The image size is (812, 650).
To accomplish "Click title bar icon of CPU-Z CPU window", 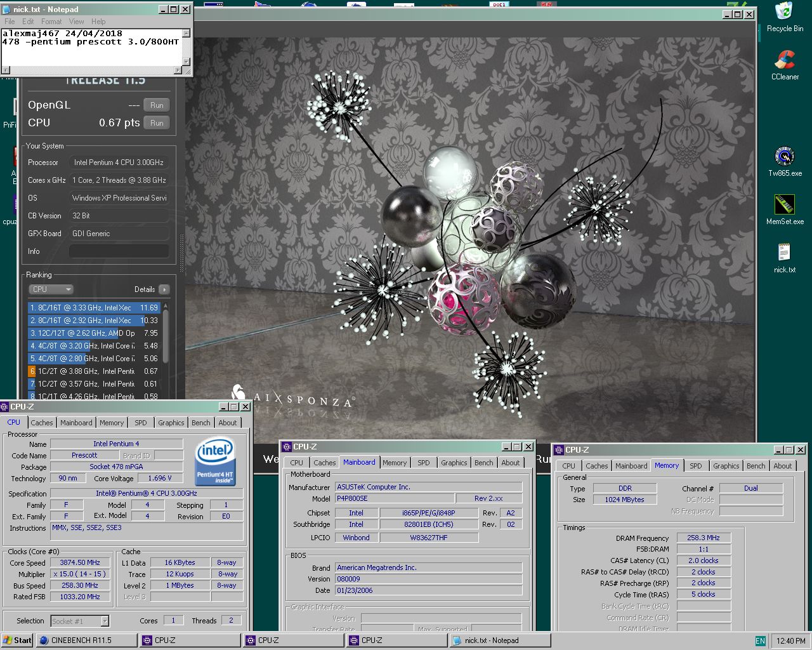I will (x=4, y=406).
